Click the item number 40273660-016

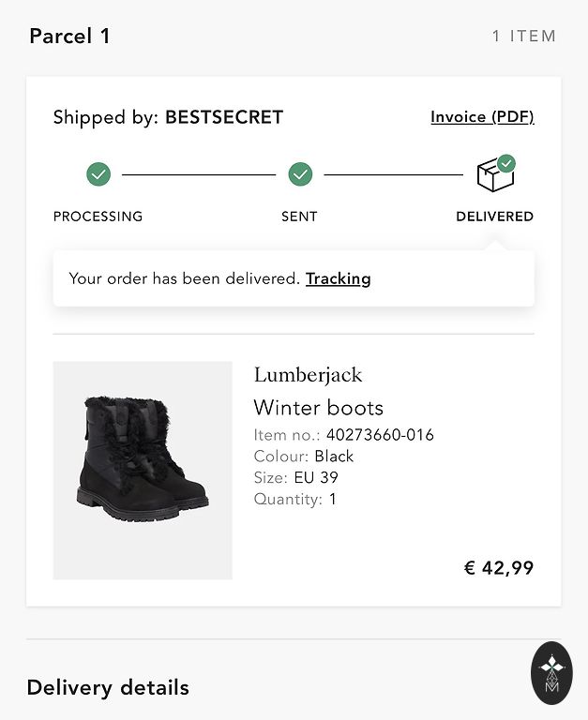[380, 435]
